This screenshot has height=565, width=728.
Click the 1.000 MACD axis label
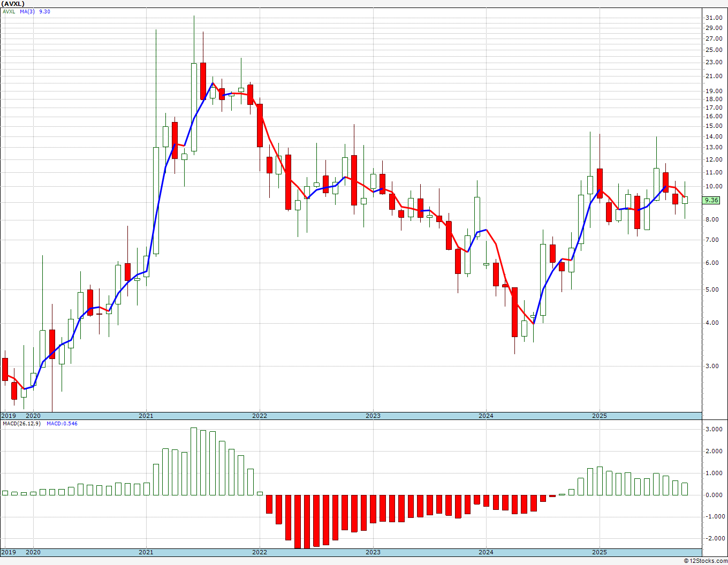point(714,473)
